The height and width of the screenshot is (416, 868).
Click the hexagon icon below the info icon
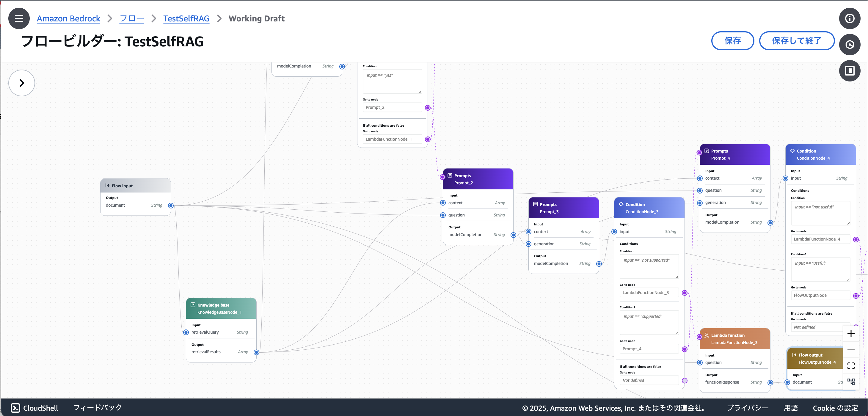coord(850,45)
